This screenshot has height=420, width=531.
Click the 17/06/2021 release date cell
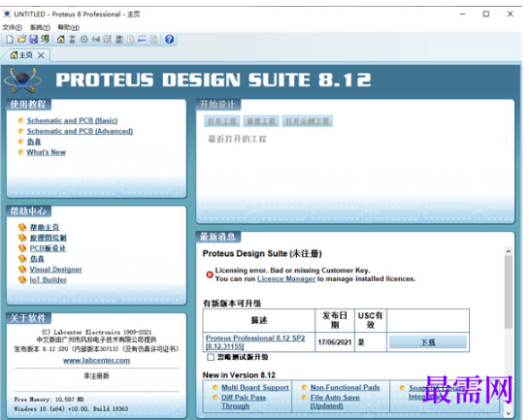point(335,342)
